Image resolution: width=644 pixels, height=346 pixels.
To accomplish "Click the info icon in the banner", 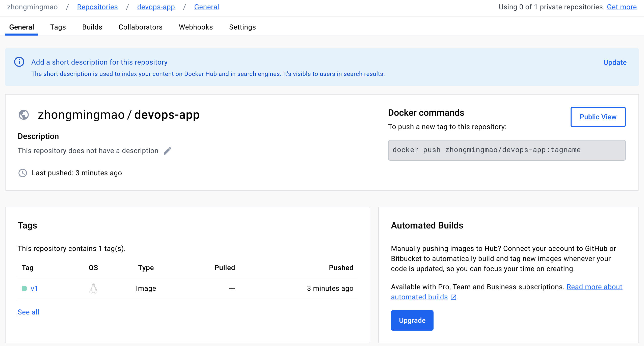I will coord(19,62).
